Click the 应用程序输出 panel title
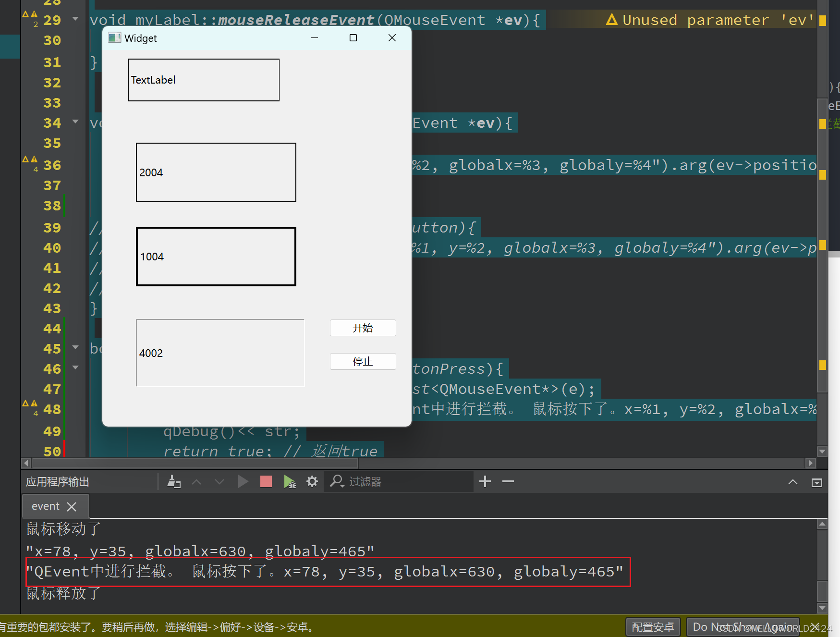Viewport: 840px width, 637px height. [x=58, y=482]
